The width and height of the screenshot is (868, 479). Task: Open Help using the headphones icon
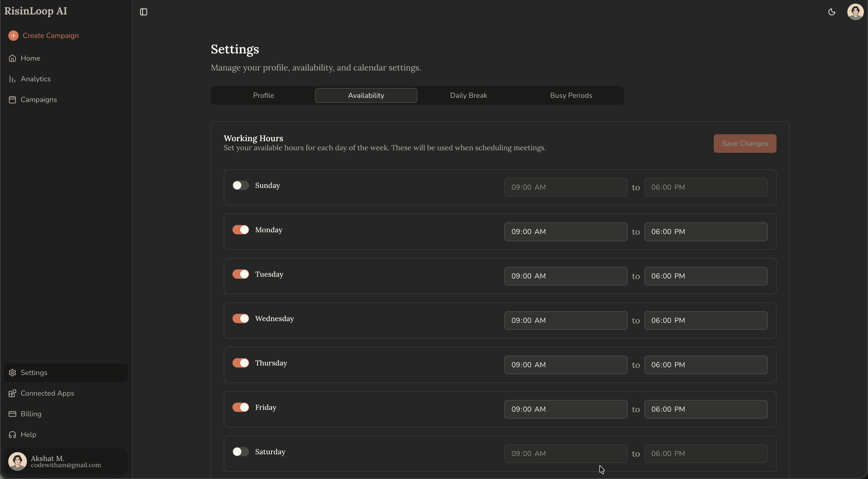pyautogui.click(x=12, y=434)
